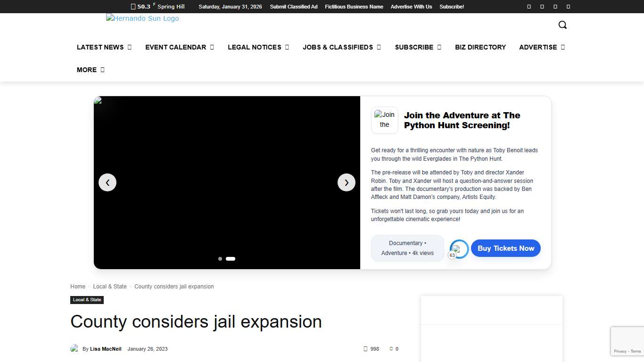Open the BIZ DIRECTORY menu item
This screenshot has width=644, height=362.
tap(480, 47)
